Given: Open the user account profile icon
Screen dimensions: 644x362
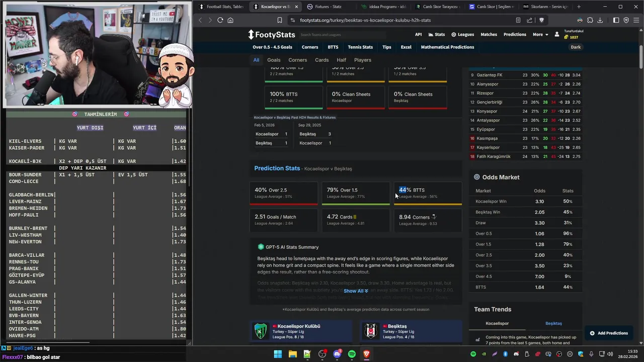Looking at the screenshot, I should click(557, 34).
